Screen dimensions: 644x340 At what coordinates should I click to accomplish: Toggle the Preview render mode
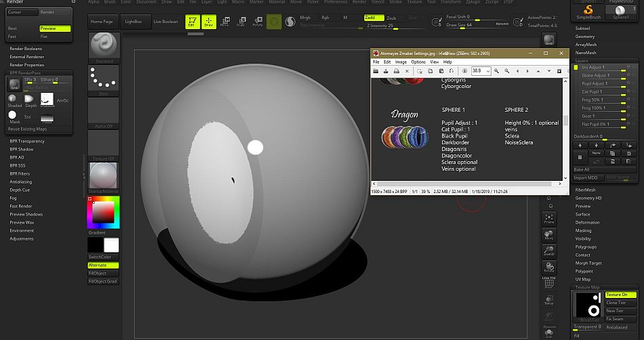pos(55,28)
